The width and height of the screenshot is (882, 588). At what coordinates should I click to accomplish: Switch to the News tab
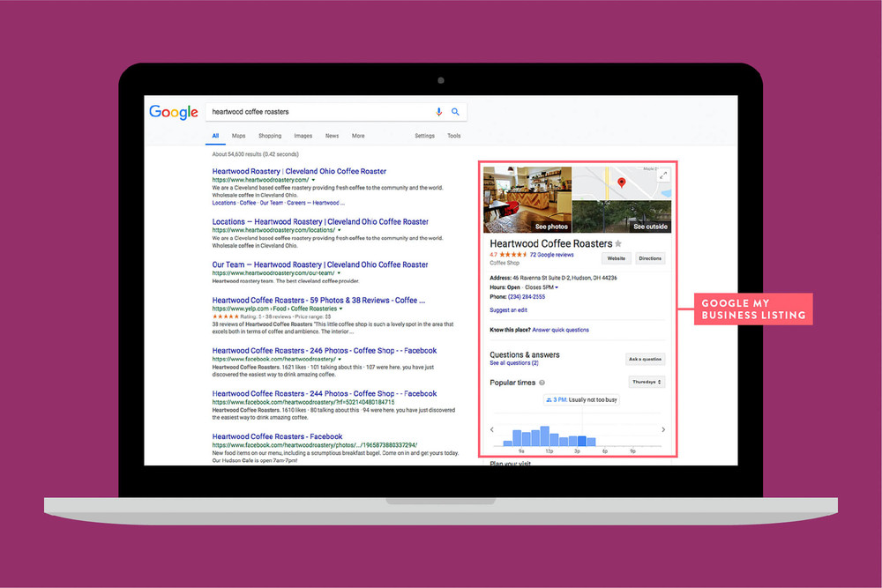click(x=332, y=136)
